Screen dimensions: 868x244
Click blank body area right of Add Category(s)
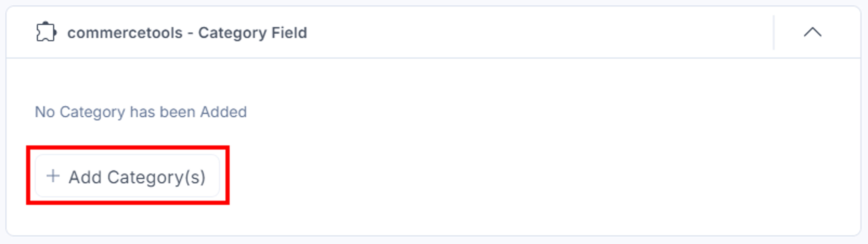(x=539, y=176)
